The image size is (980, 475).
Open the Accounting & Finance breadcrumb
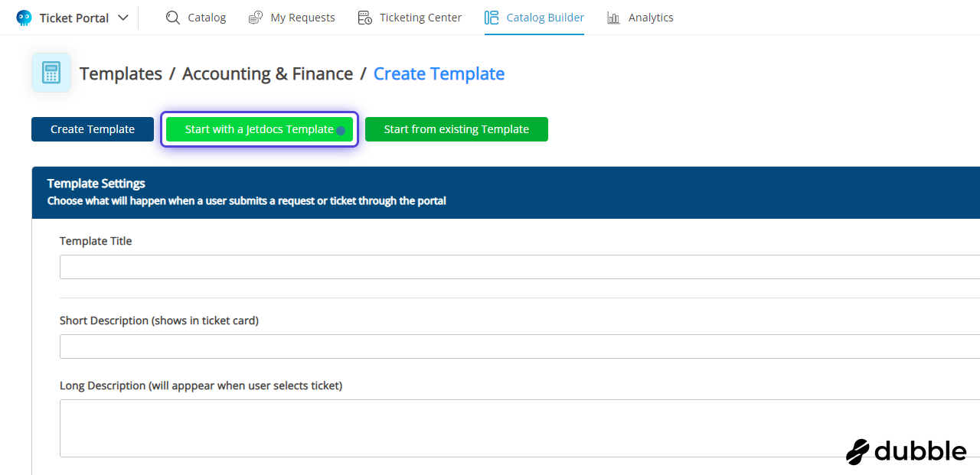tap(268, 73)
